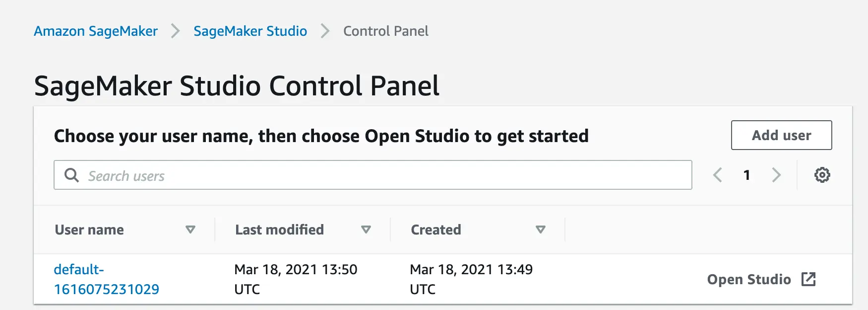
Task: Click the previous page chevron arrow
Action: coord(717,175)
